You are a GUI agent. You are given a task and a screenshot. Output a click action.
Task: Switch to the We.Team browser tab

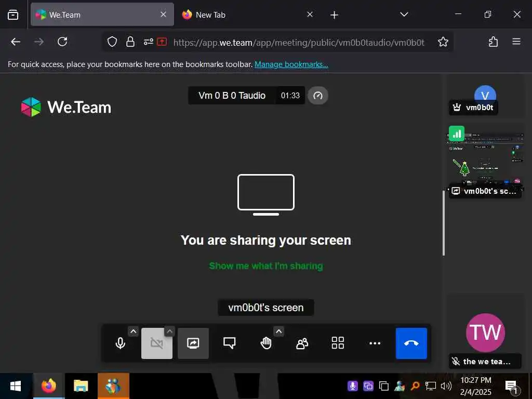(102, 15)
